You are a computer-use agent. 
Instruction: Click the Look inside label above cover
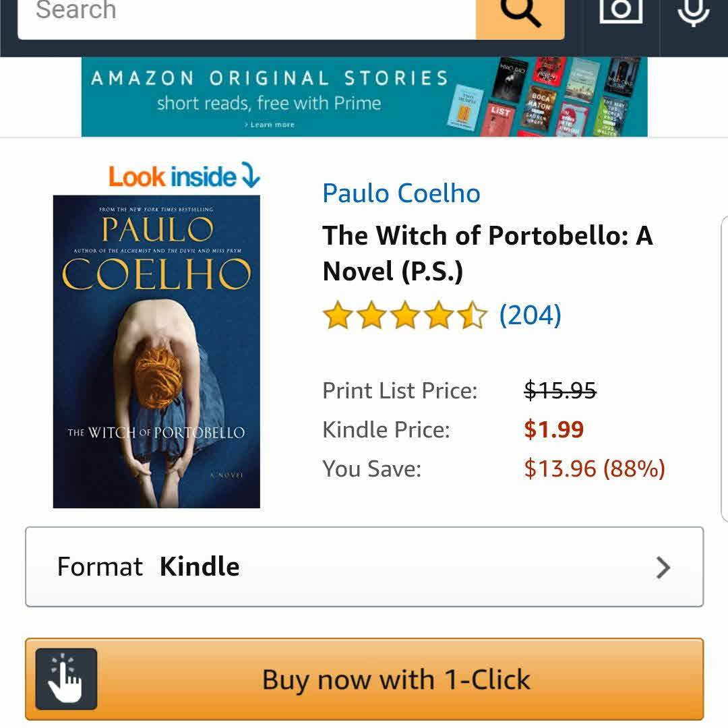173,177
